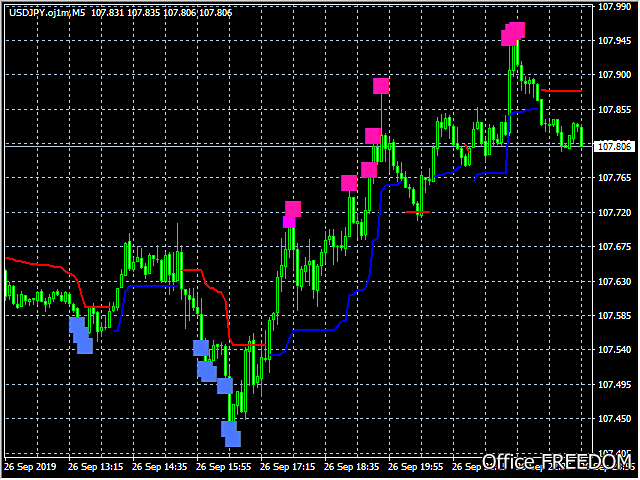
Task: Click the 26 Sep 17:15 time label
Action: [288, 467]
